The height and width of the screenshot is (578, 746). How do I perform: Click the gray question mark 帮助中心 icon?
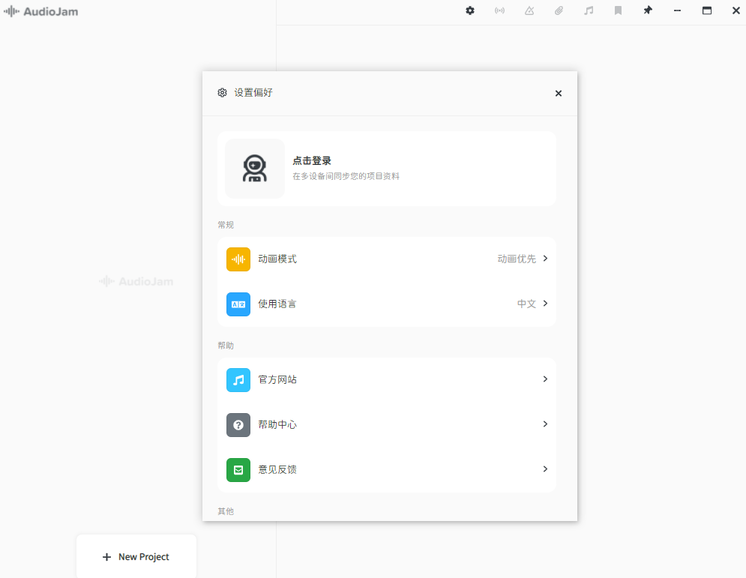(x=238, y=425)
